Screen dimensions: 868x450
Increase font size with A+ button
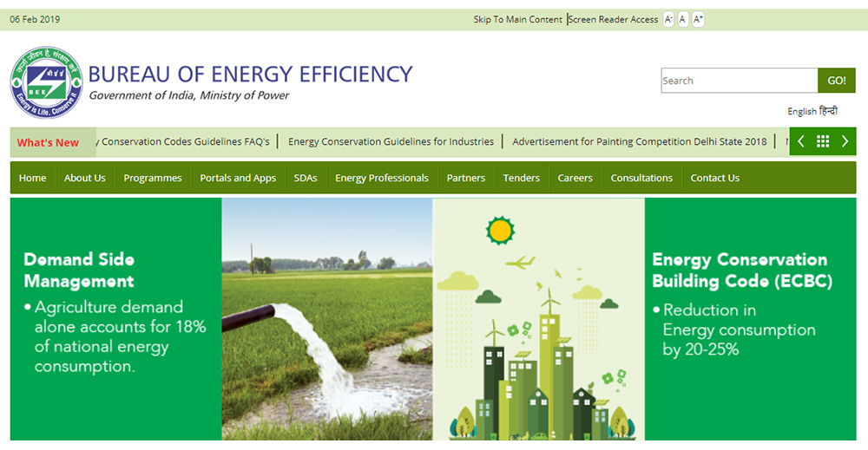(698, 19)
